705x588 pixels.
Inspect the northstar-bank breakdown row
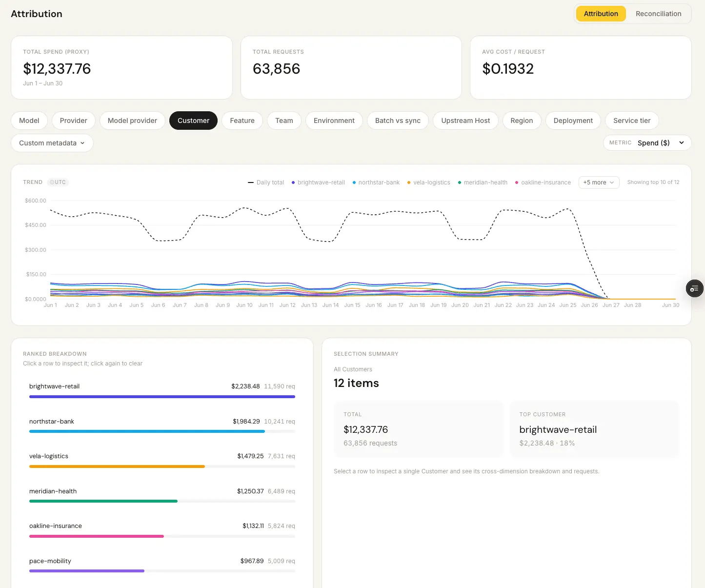point(162,426)
